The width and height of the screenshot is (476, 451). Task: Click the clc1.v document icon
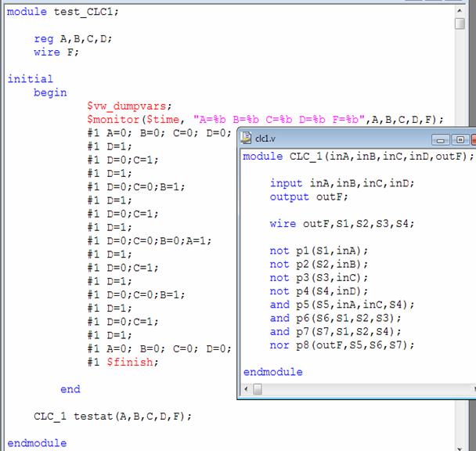click(x=246, y=139)
